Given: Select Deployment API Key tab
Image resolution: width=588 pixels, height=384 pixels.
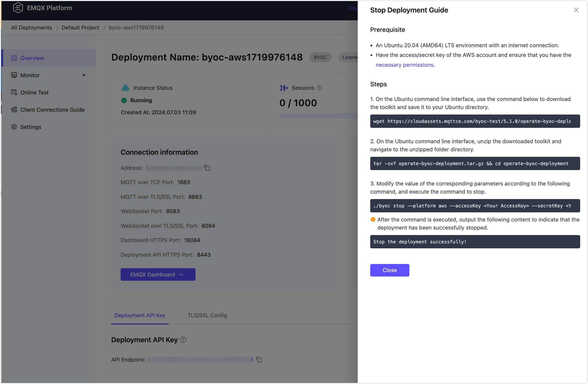Looking at the screenshot, I should pyautogui.click(x=140, y=315).
